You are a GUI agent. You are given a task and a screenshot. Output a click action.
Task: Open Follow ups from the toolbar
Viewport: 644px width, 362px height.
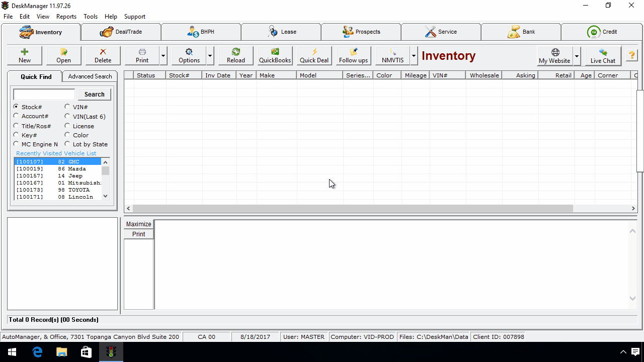click(x=353, y=55)
